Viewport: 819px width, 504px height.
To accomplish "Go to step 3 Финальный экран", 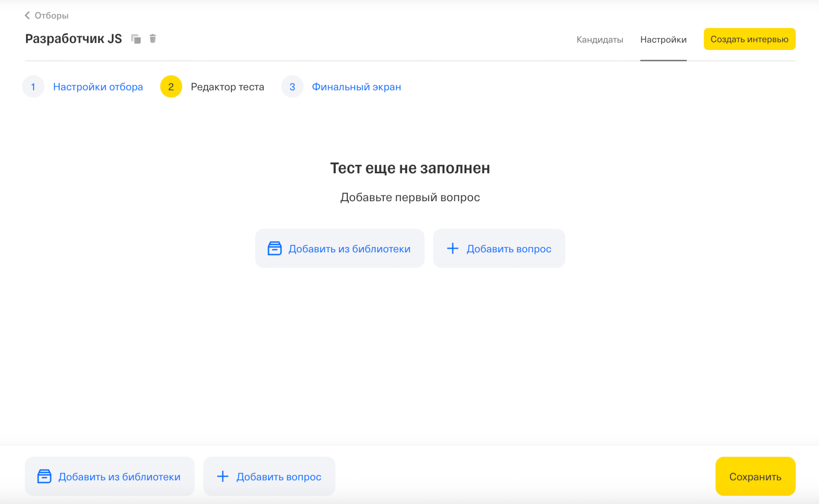I will 356,87.
